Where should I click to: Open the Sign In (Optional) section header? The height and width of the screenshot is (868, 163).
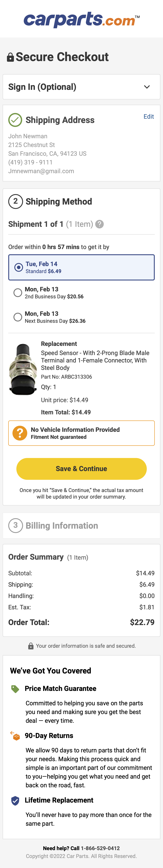click(42, 87)
